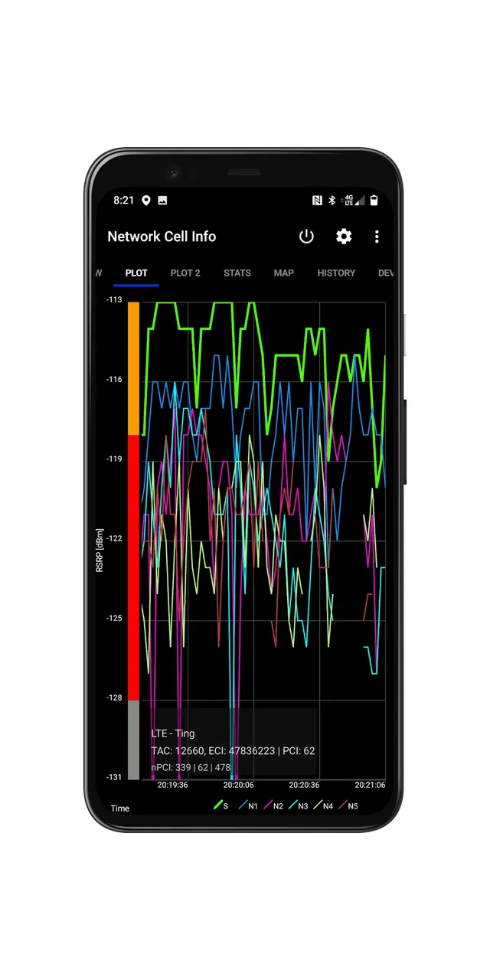Tap the red signal quality band
The height and width of the screenshot is (980, 490).
(133, 567)
